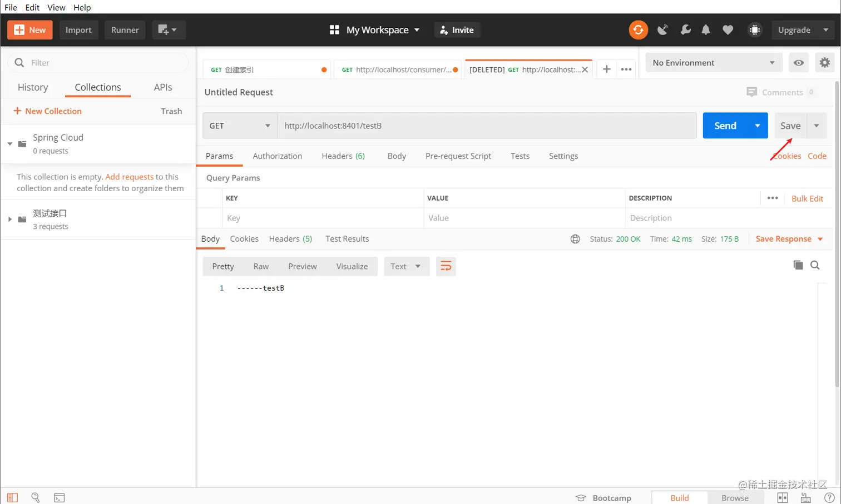Open Save Response dropdown
Viewport: 841px width, 504px height.
[789, 239]
